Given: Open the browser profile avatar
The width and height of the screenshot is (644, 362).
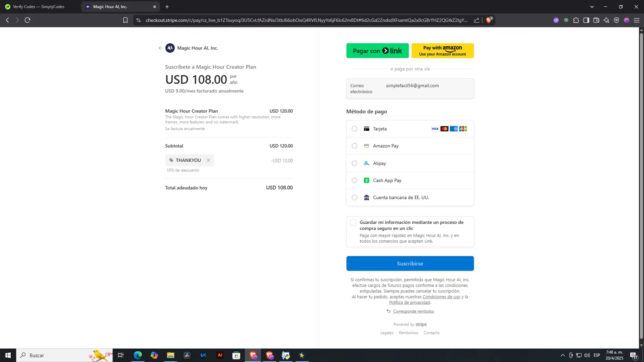Looking at the screenshot, I should point(626,20).
